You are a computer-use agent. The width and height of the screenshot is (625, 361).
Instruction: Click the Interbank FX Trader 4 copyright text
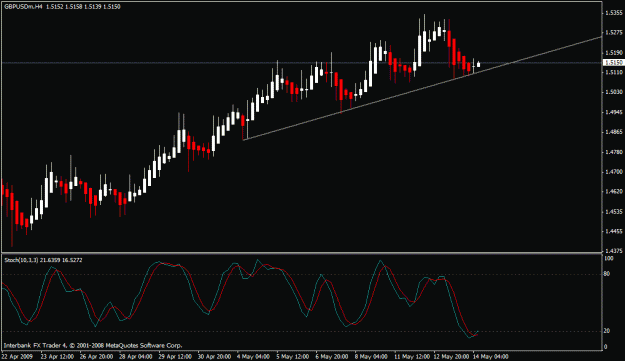[x=92, y=345]
